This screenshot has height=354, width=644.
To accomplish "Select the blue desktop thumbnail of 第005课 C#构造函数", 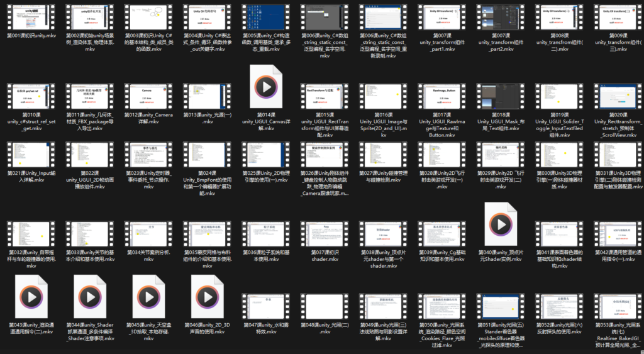I will point(266,17).
